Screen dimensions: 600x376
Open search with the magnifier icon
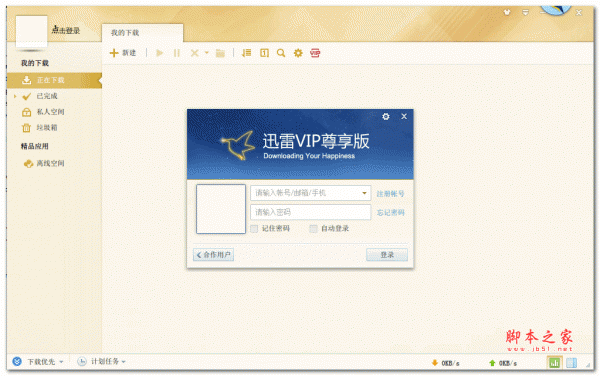(x=281, y=53)
